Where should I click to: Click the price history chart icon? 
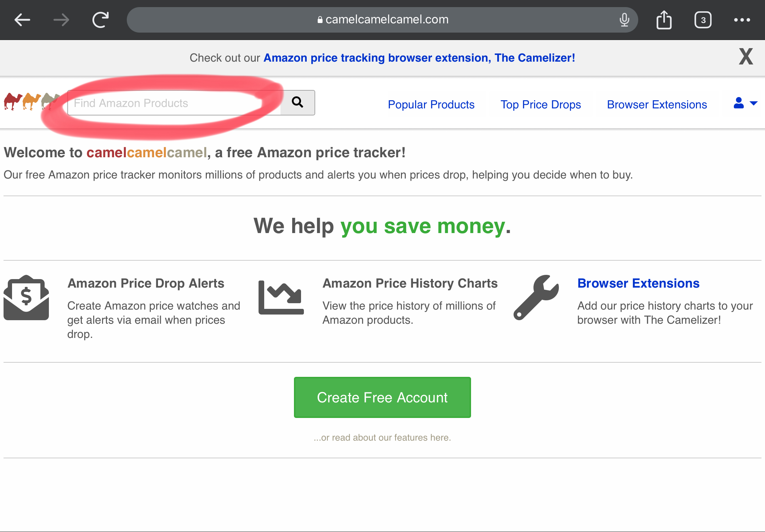281,298
